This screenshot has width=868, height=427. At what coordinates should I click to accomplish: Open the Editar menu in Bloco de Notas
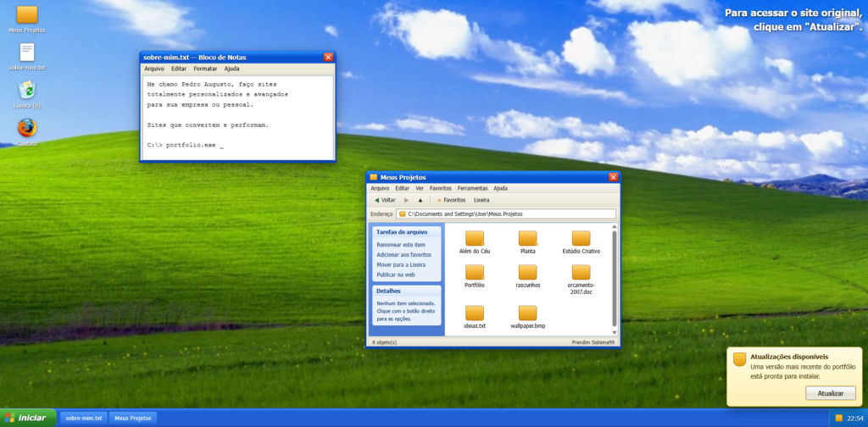click(x=179, y=69)
